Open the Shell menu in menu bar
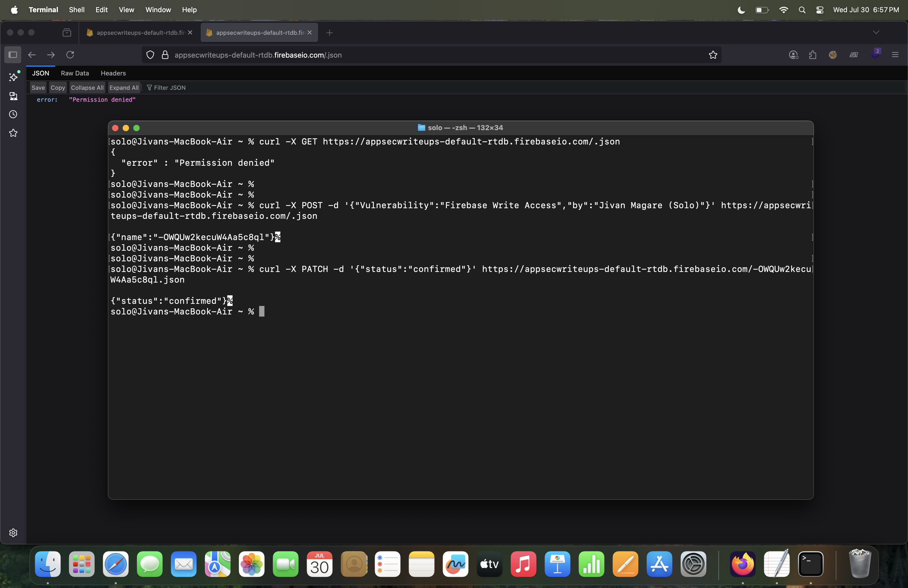Screen dimensions: 908x588 76,10
